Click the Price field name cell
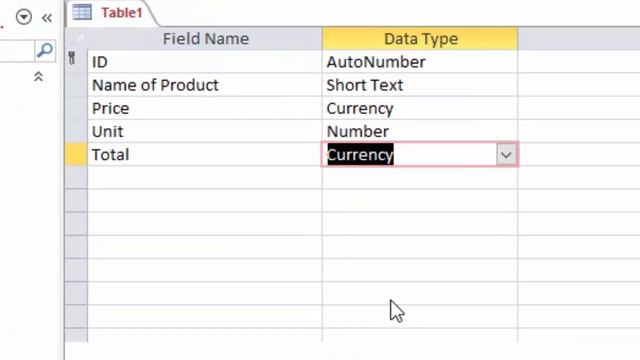This screenshot has height=360, width=640. tap(205, 109)
